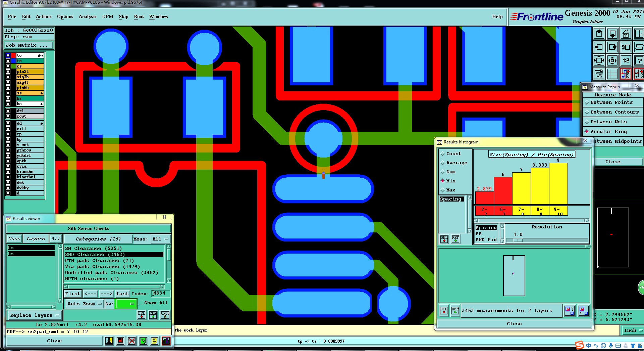The image size is (644, 351).
Task: Select Count in Results histogram
Action: click(x=450, y=153)
